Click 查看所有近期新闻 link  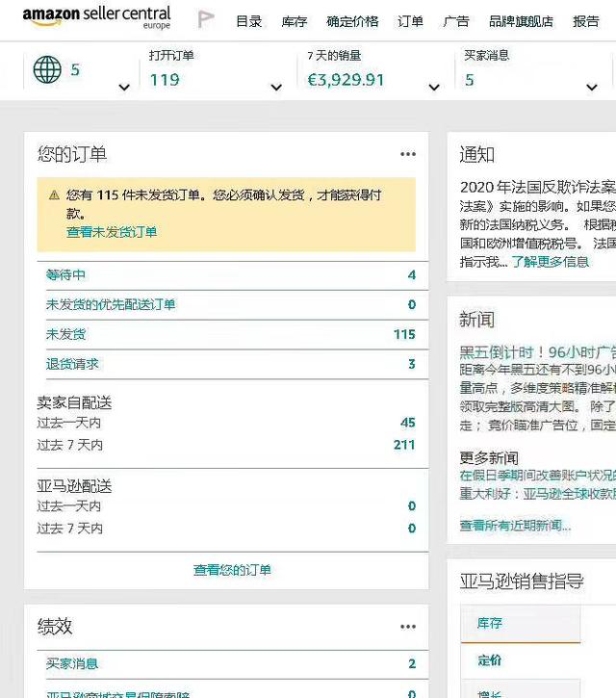(515, 526)
